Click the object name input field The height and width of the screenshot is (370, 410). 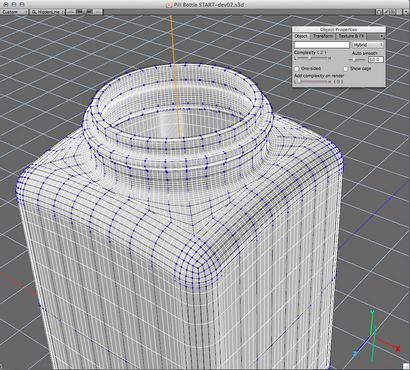pyautogui.click(x=322, y=45)
